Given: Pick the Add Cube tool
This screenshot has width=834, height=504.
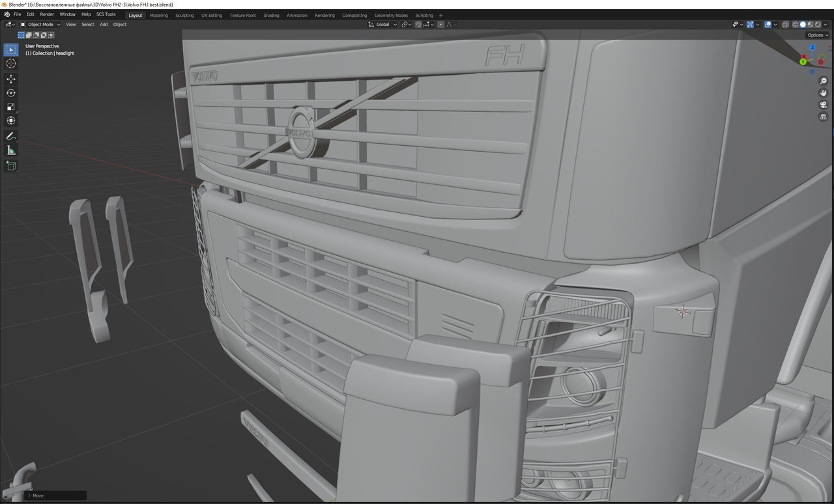Looking at the screenshot, I should point(11,166).
